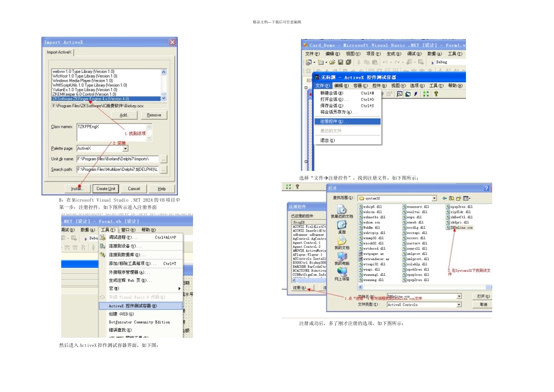Viewport: 554px width, 392px height.
Task: Open Controls (控件) menu in test container
Action: pos(379,86)
